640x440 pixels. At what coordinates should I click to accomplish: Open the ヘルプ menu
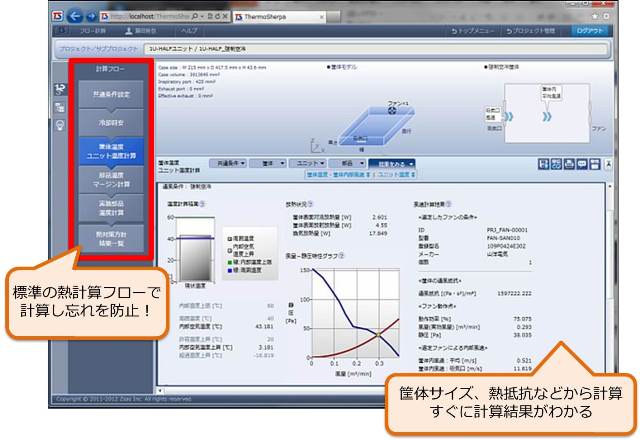pyautogui.click(x=189, y=31)
